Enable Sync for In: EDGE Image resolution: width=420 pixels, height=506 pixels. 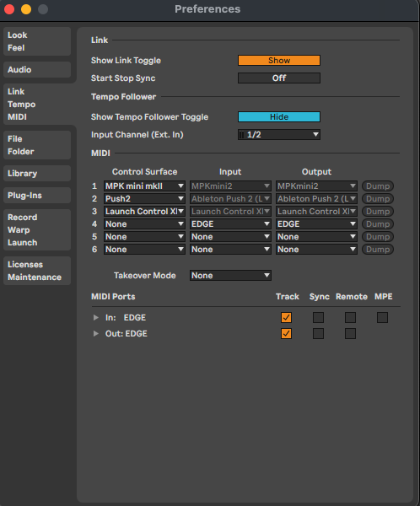tap(318, 318)
